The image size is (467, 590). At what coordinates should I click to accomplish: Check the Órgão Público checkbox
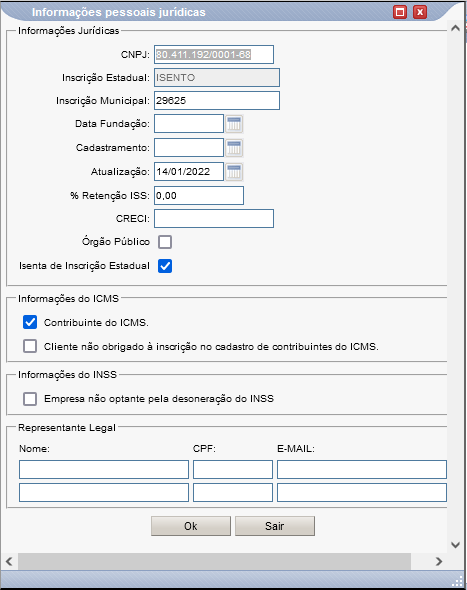click(x=165, y=242)
